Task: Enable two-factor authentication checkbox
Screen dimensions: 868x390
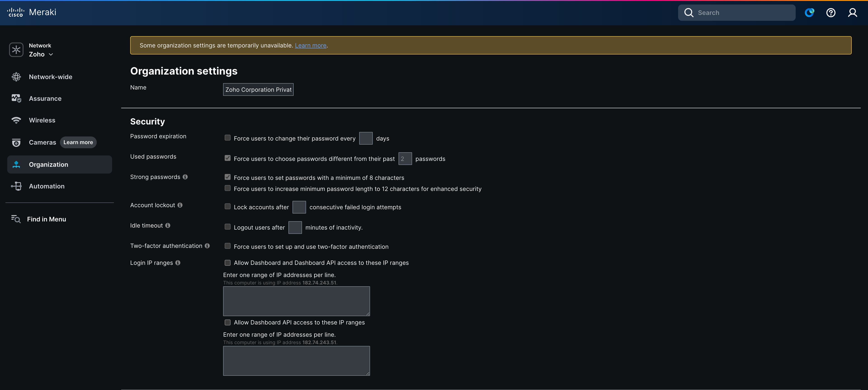Action: point(227,246)
